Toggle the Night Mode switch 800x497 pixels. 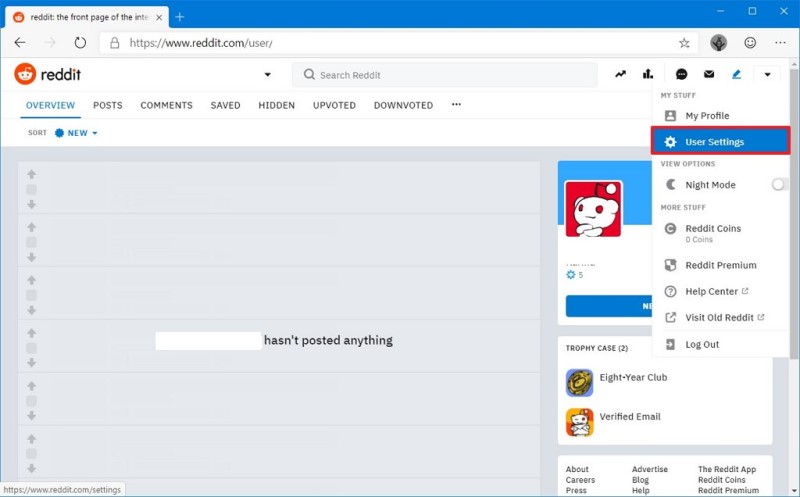point(779,185)
